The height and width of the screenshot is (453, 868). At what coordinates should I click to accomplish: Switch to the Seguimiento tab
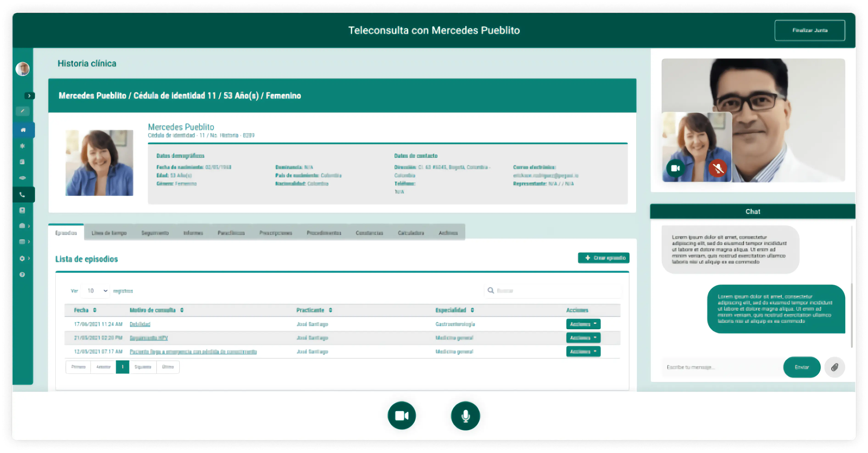[x=155, y=233]
